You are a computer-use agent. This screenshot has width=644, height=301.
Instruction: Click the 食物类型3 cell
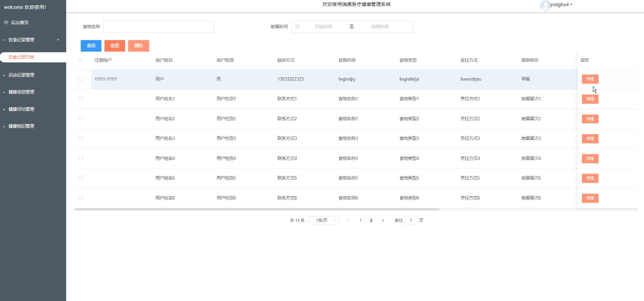click(409, 138)
